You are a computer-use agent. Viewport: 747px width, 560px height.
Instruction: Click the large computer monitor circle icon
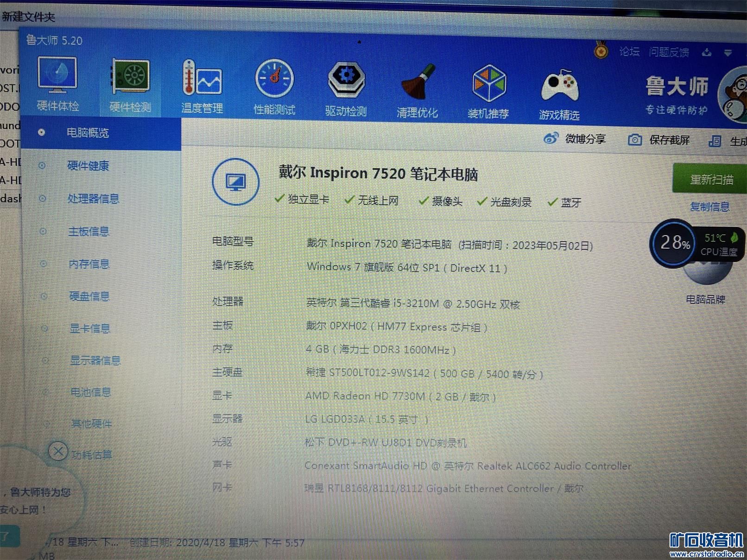(235, 182)
